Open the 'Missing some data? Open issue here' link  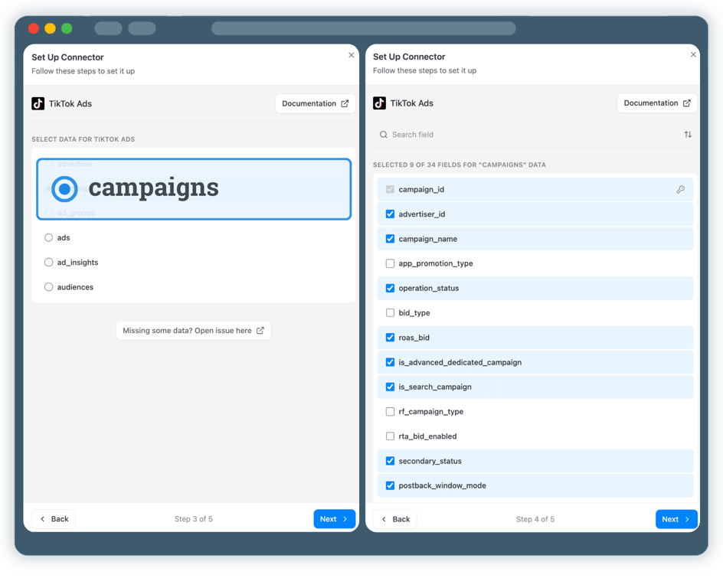pyautogui.click(x=193, y=331)
